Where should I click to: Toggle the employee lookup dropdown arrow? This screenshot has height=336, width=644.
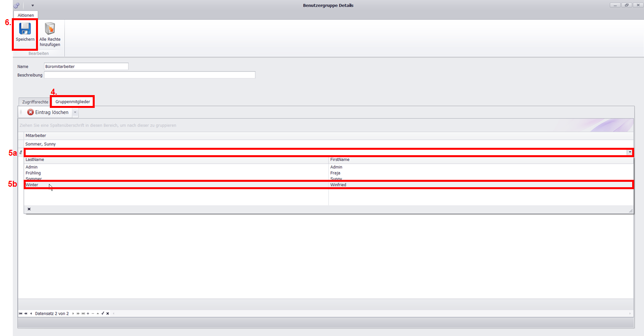point(630,152)
